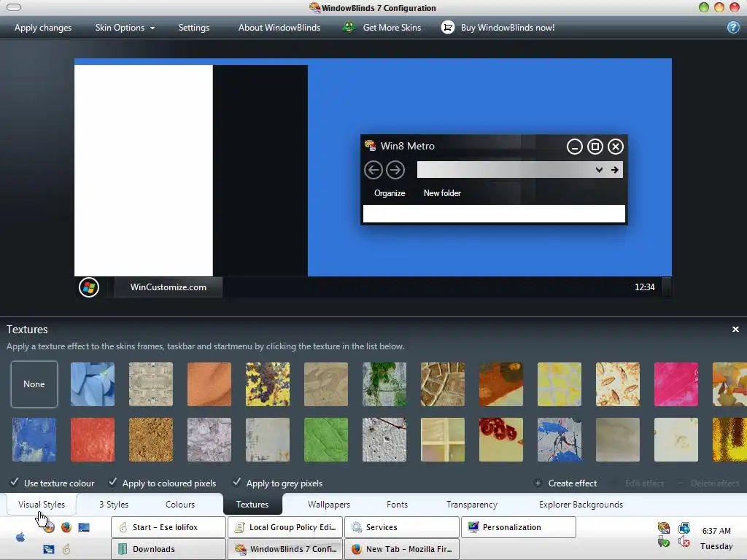
Task: Open the Skin Options dropdown menu
Action: [125, 28]
